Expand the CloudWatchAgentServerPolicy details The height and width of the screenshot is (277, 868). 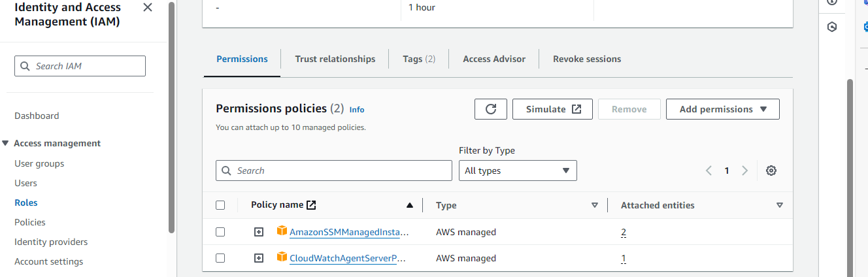(x=259, y=258)
